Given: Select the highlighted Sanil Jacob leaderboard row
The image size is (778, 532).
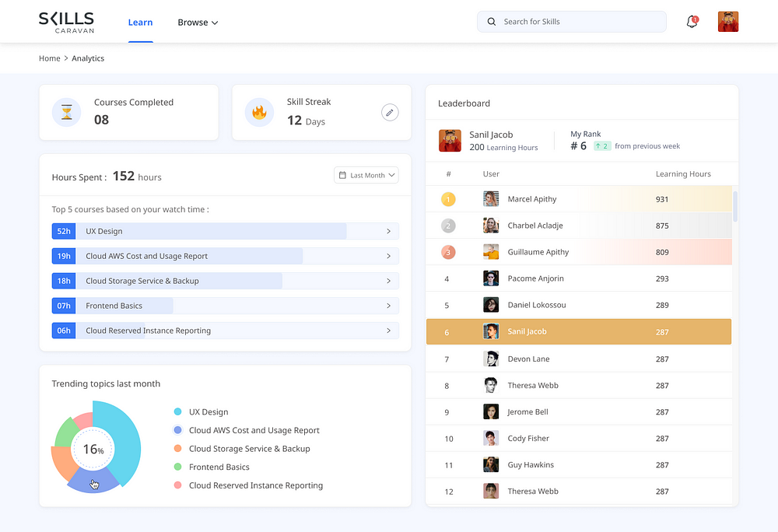Looking at the screenshot, I should tap(579, 331).
